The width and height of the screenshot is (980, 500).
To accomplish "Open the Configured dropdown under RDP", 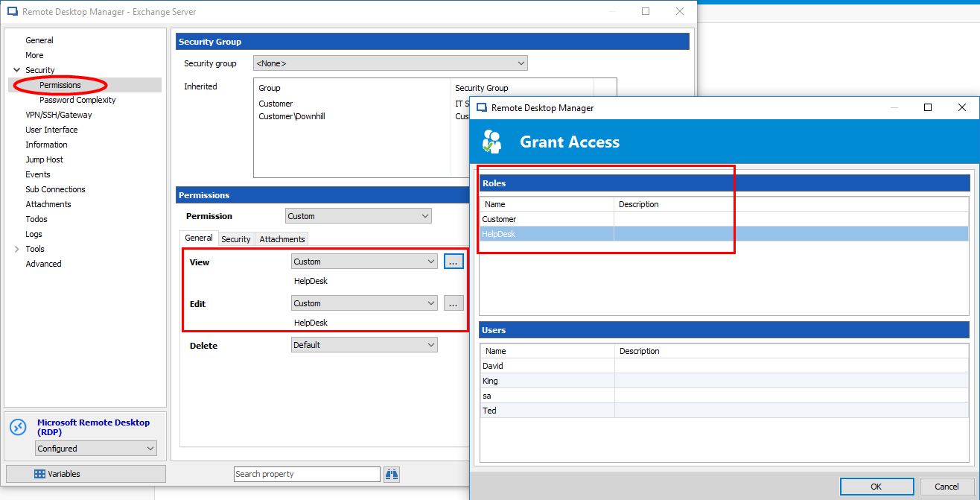I will click(96, 449).
